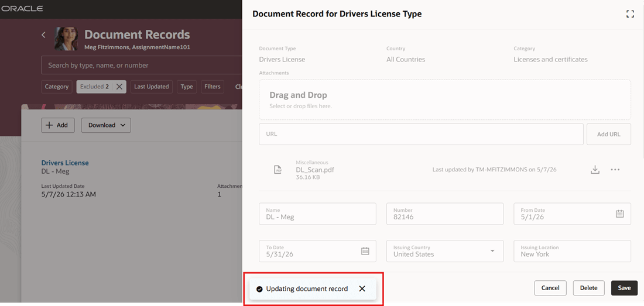644x306 pixels.
Task: Download the DL_Scan.pdf attachment
Action: click(x=595, y=170)
